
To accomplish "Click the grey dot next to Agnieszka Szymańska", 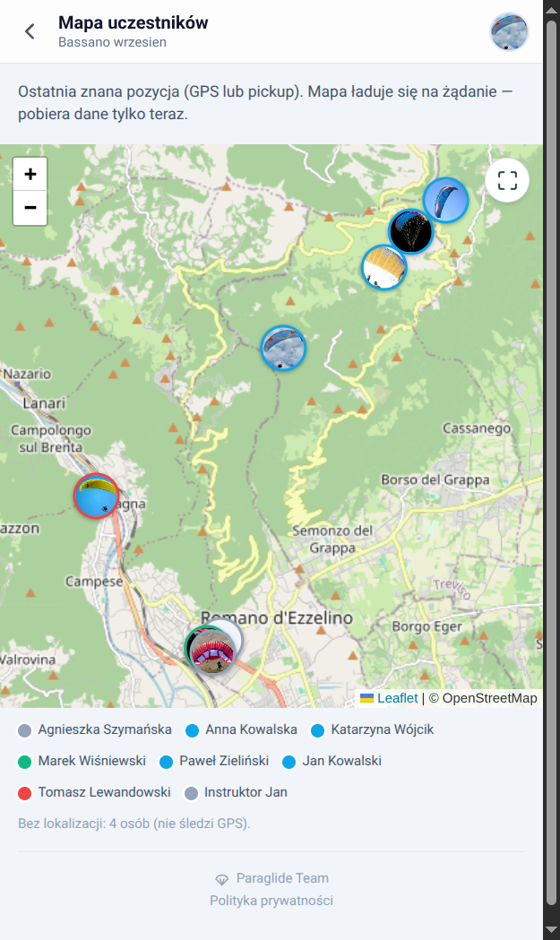I will pos(24,731).
